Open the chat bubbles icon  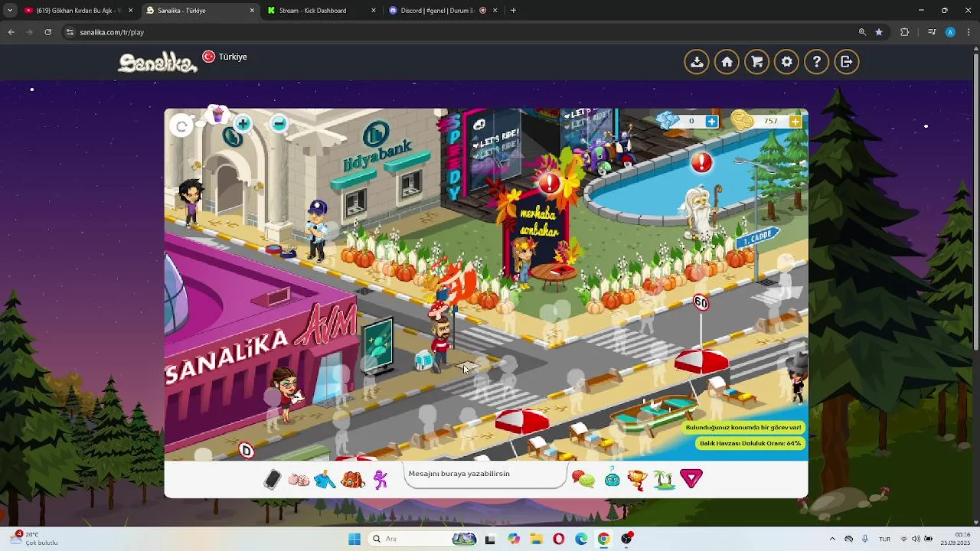[583, 480]
